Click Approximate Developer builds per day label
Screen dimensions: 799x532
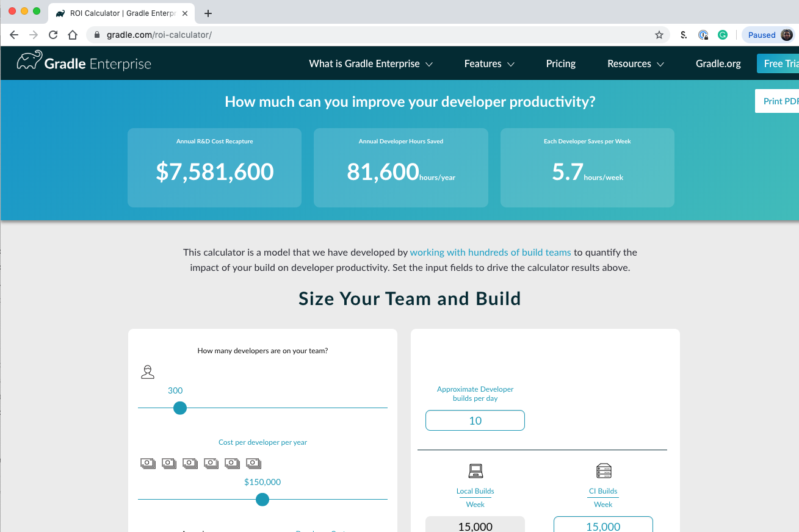point(475,394)
